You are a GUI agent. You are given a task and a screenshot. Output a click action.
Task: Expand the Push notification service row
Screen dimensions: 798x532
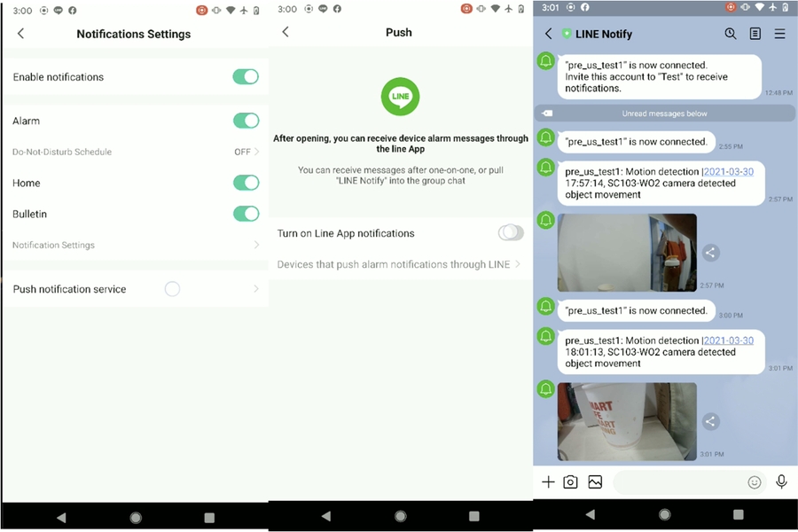coord(256,289)
